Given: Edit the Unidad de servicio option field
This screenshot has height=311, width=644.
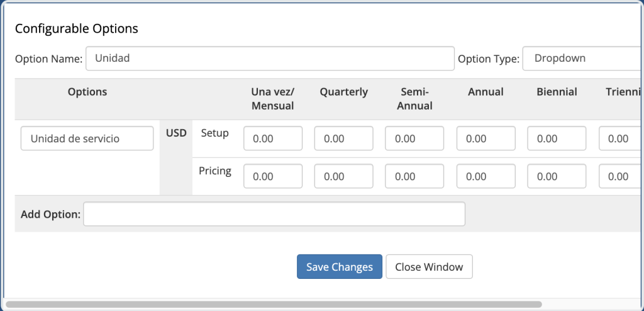Looking at the screenshot, I should [x=87, y=139].
